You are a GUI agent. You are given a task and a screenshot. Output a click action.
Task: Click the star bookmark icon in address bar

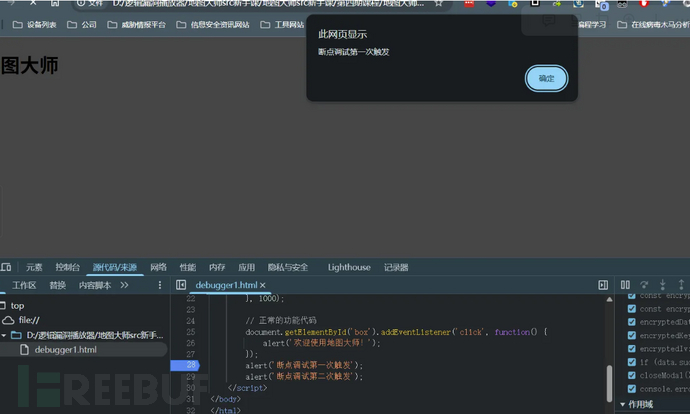[438, 4]
